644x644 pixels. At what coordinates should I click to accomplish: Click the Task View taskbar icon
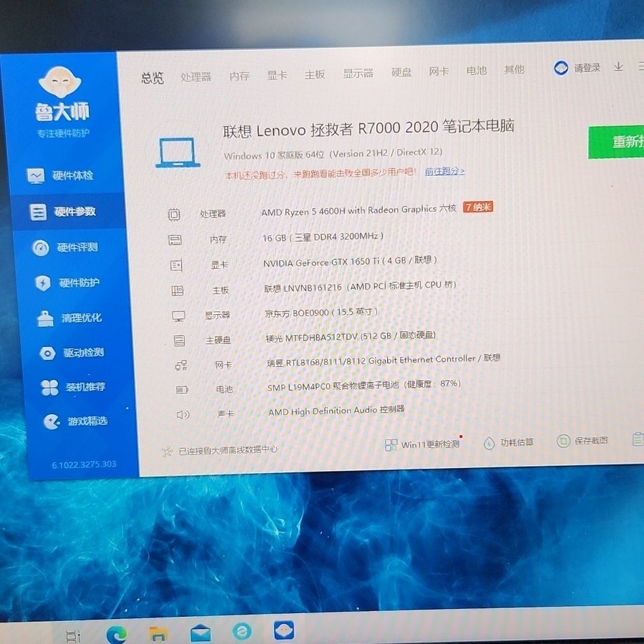click(x=73, y=636)
